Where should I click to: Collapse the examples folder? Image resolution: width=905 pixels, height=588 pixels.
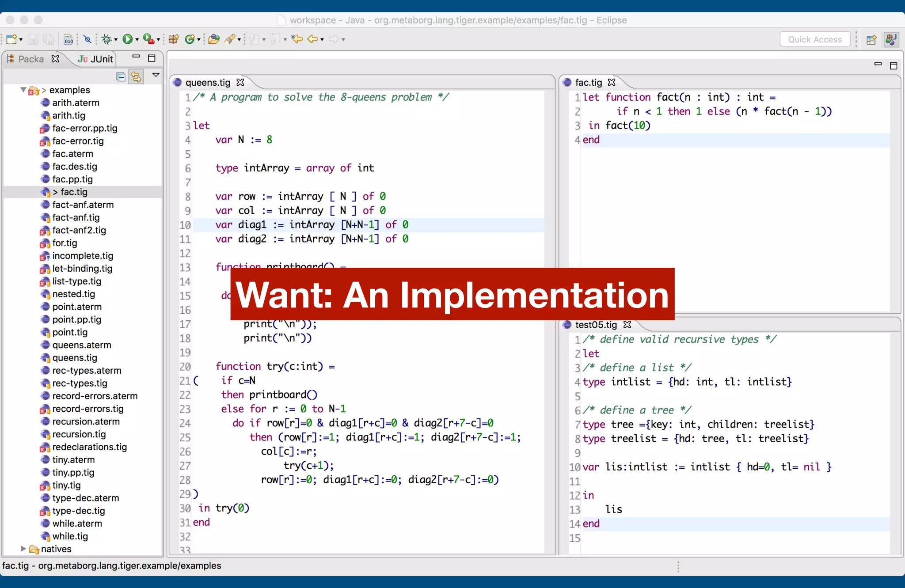(x=23, y=90)
